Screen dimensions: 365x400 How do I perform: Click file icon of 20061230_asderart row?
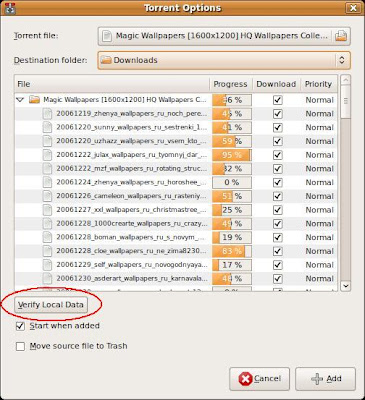(47, 278)
